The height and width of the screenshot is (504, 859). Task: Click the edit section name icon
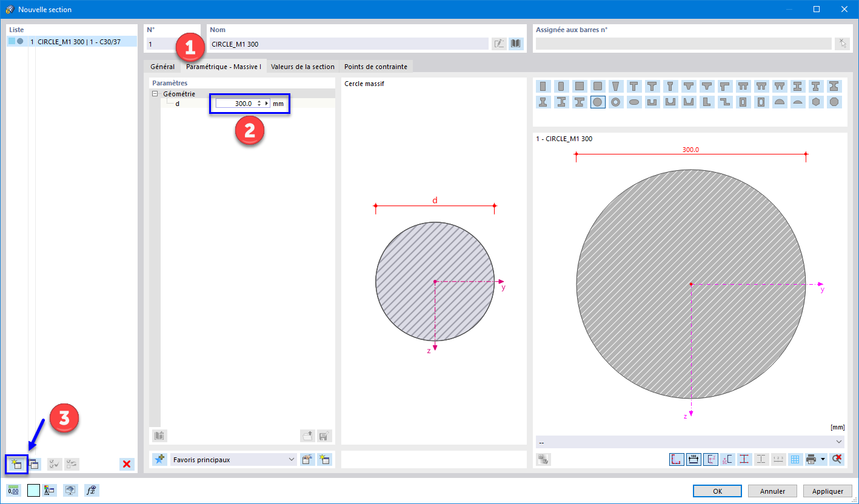pos(499,44)
